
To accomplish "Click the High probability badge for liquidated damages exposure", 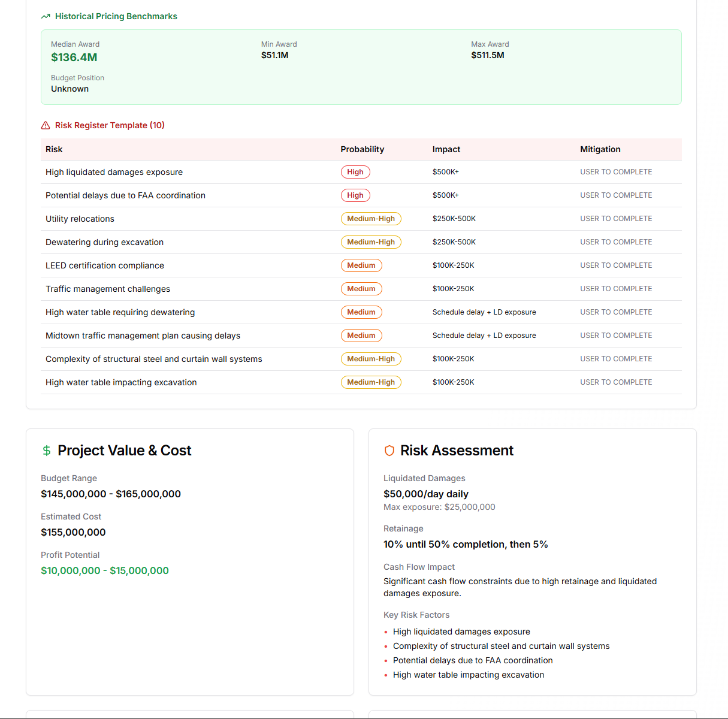I will coord(355,172).
